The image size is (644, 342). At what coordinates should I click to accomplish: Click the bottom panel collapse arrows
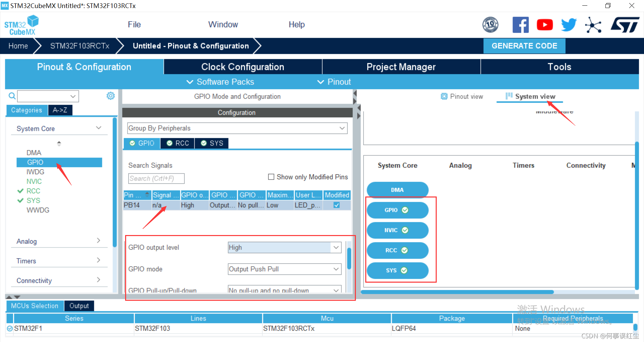coord(13,297)
